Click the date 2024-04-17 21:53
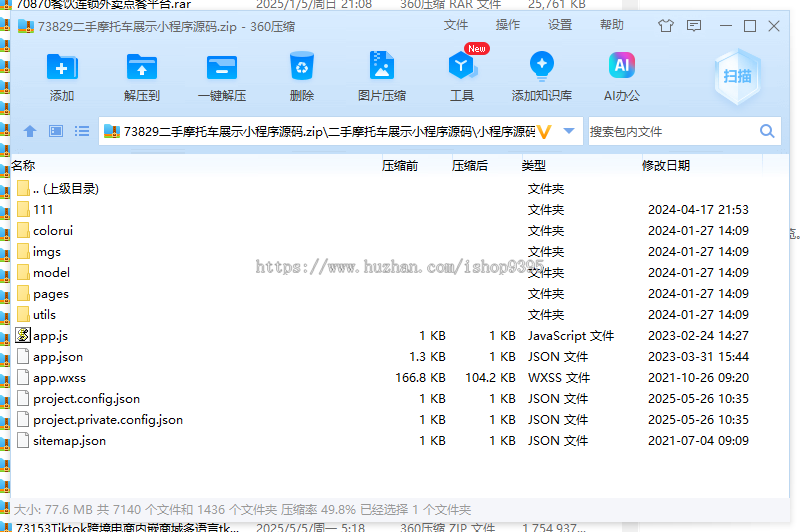This screenshot has width=800, height=532. point(698,209)
